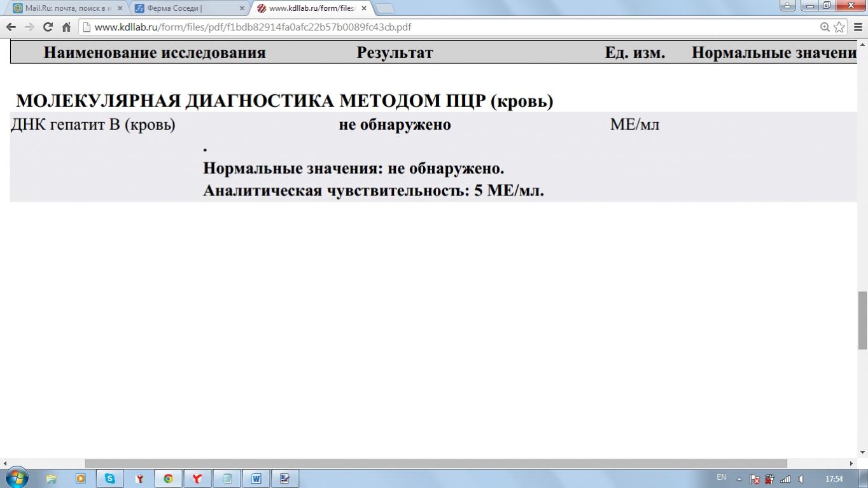Image resolution: width=868 pixels, height=488 pixels.
Task: Open Microsoft Word from the taskbar
Action: click(x=256, y=478)
